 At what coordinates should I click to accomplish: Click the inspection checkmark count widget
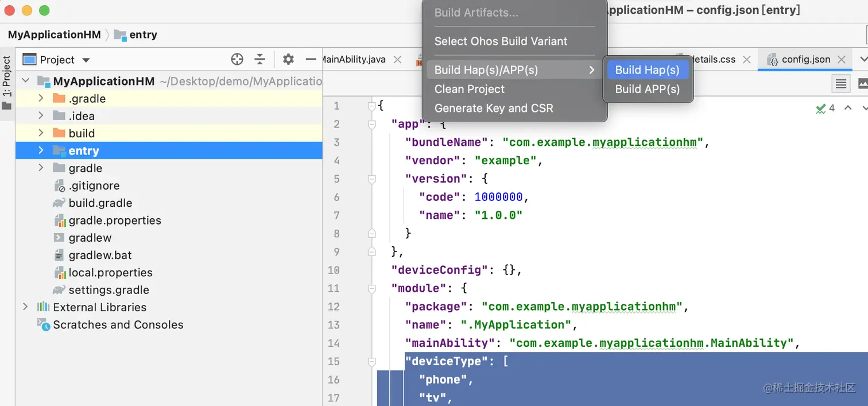(x=826, y=108)
